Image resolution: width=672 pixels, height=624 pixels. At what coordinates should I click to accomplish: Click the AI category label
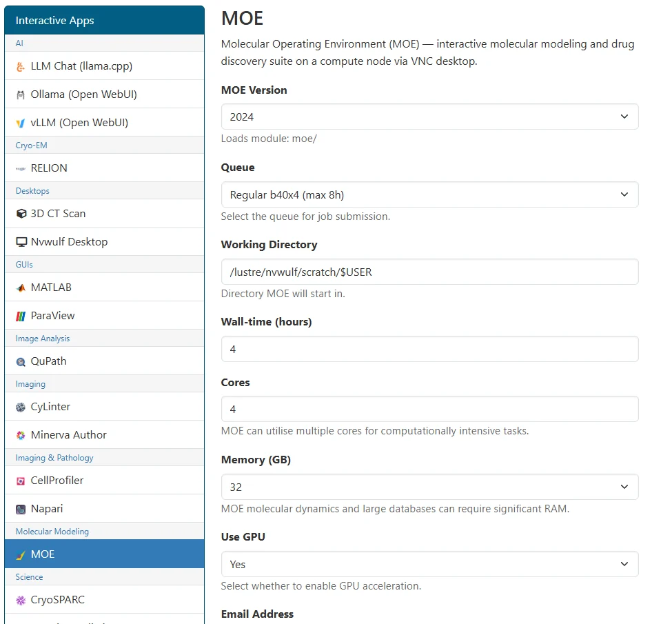19,43
